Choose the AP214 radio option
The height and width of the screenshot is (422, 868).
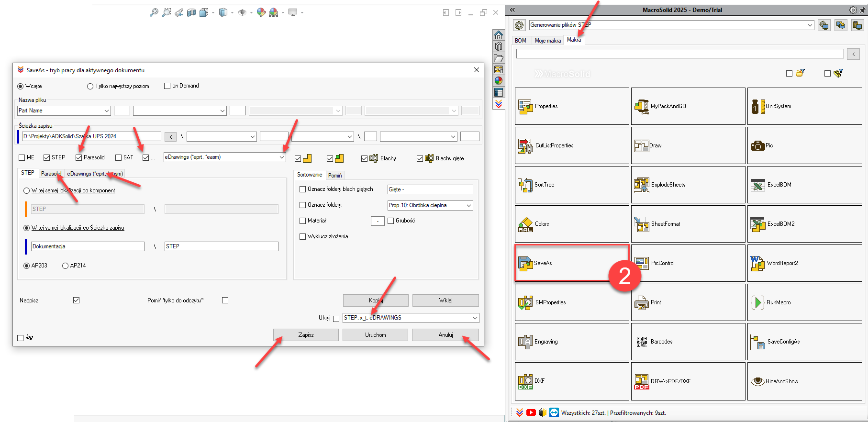65,266
